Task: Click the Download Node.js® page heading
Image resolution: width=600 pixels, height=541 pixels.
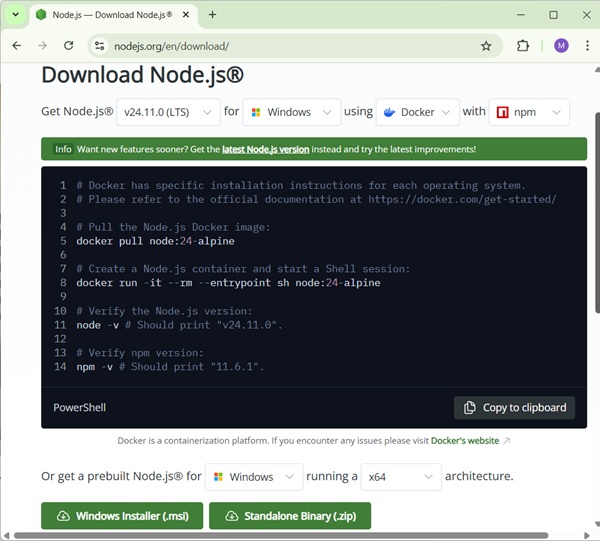Action: tap(142, 75)
